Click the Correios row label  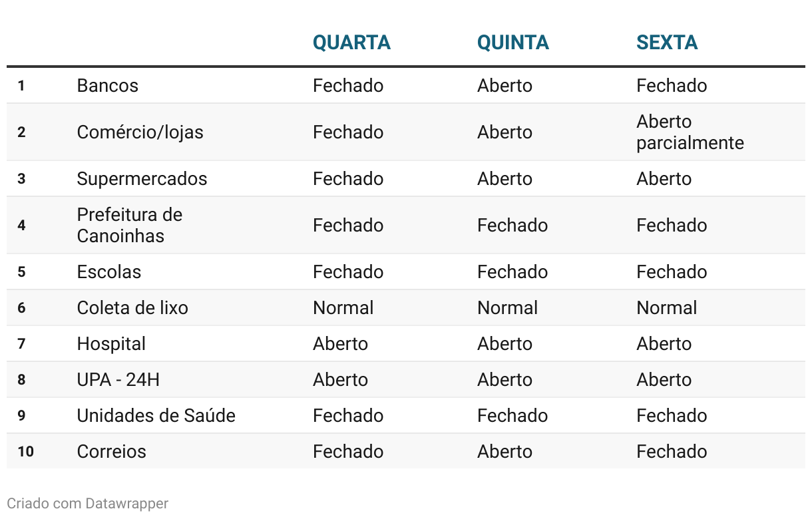click(112, 452)
